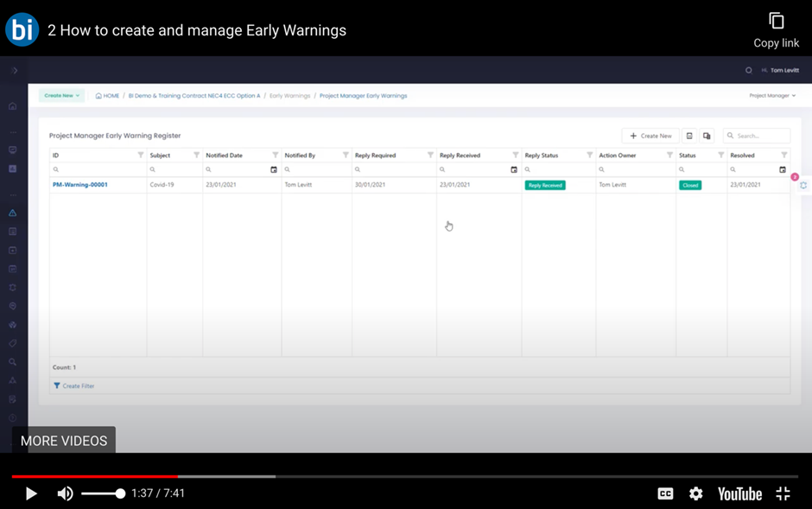The image size is (812, 509).
Task: Click the Notified By column filter box
Action: click(316, 169)
